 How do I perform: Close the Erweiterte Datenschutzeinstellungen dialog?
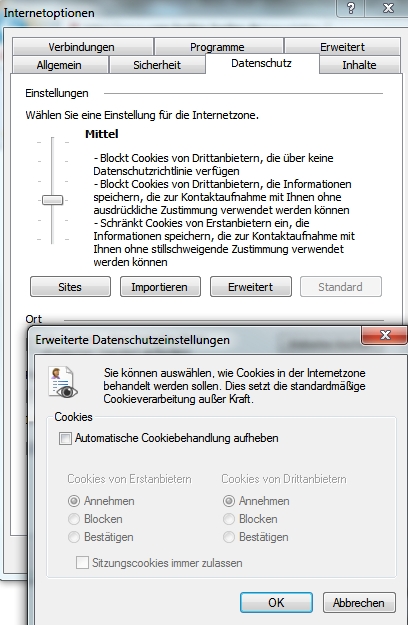(384, 335)
